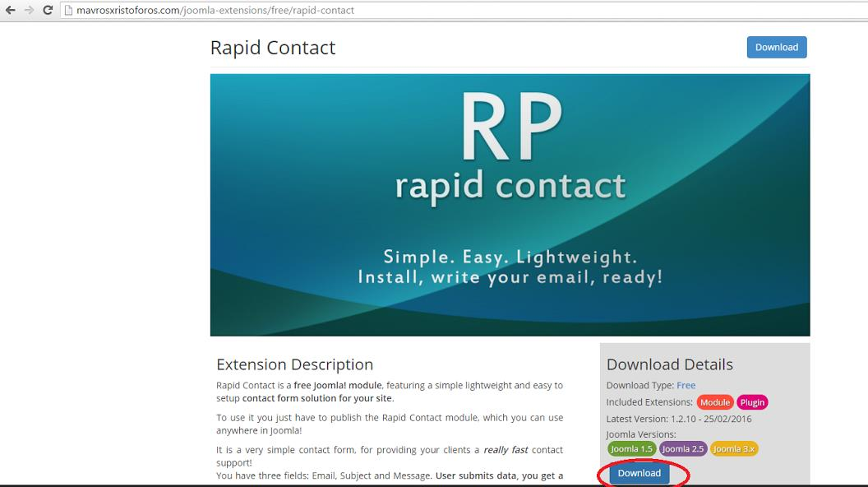868x487 pixels.
Task: Click the pink Plugin badge
Action: (x=752, y=402)
